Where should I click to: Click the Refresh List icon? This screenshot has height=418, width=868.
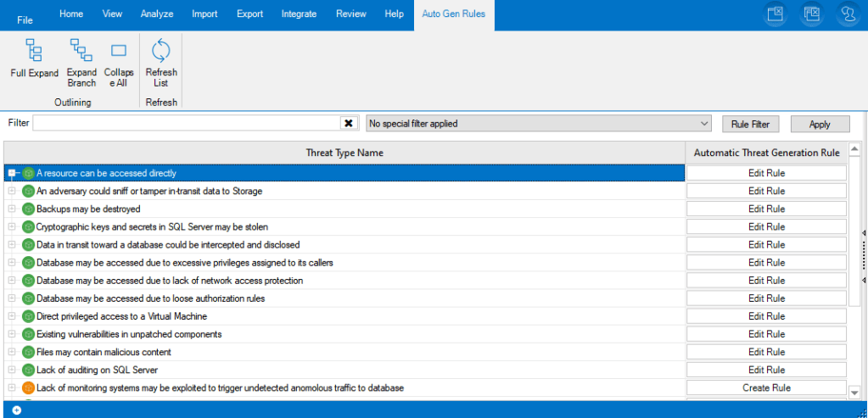click(161, 51)
